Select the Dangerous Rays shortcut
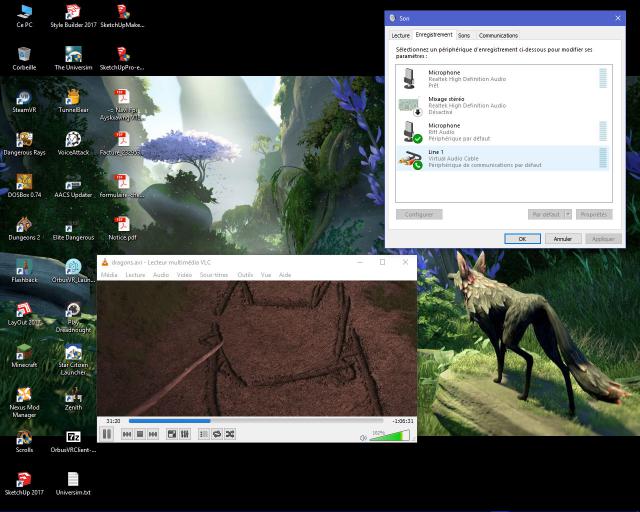 (24, 144)
